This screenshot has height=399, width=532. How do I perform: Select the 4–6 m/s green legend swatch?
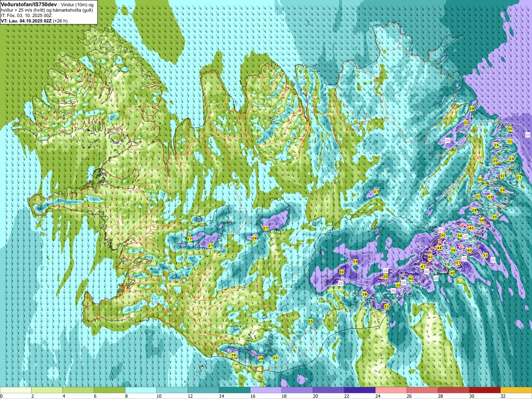pyautogui.click(x=78, y=390)
